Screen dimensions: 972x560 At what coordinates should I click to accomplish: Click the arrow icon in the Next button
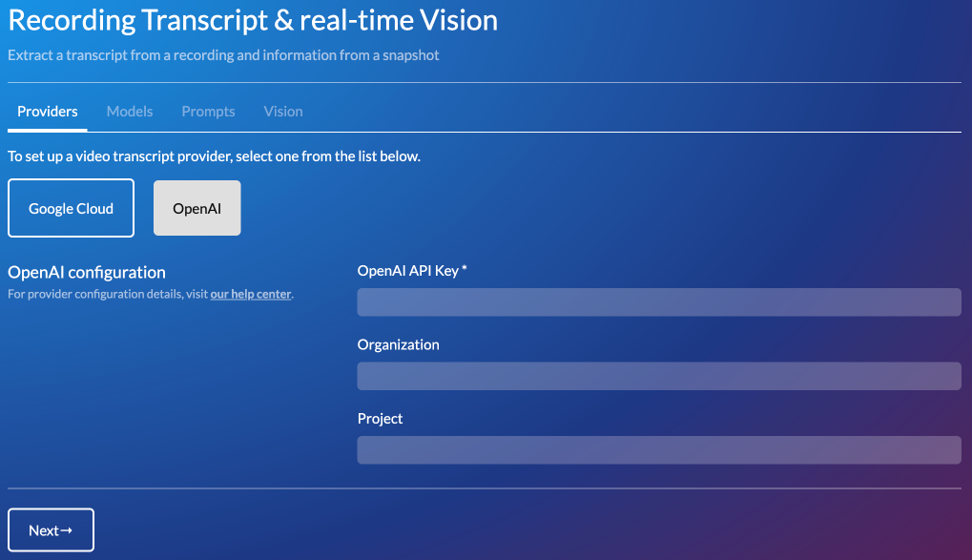tap(67, 530)
